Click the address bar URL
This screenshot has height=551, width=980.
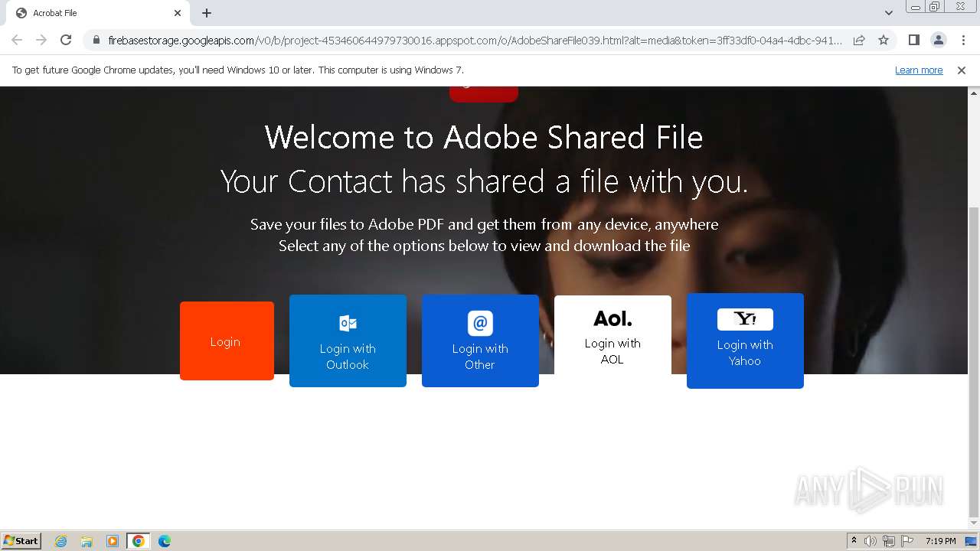[475, 40]
